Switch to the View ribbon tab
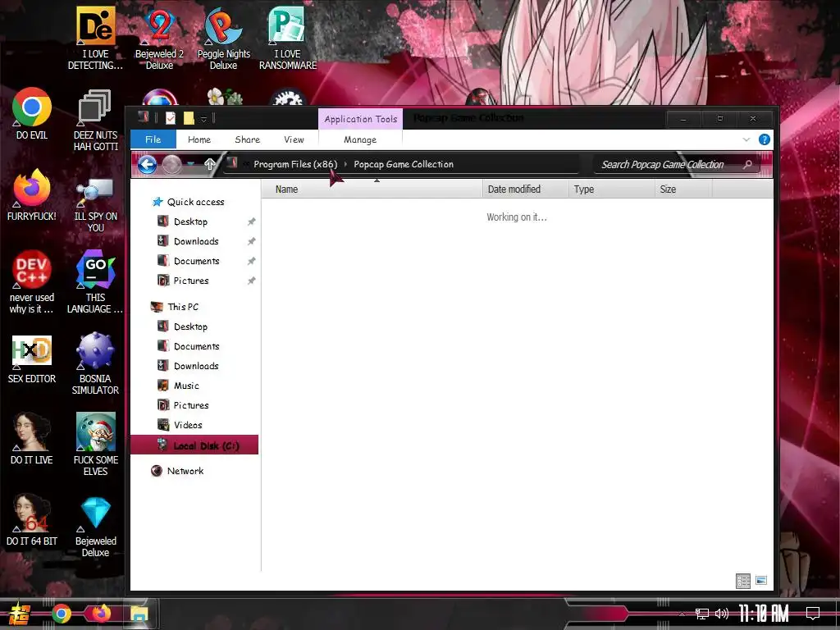Viewport: 840px width, 630px height. [294, 139]
